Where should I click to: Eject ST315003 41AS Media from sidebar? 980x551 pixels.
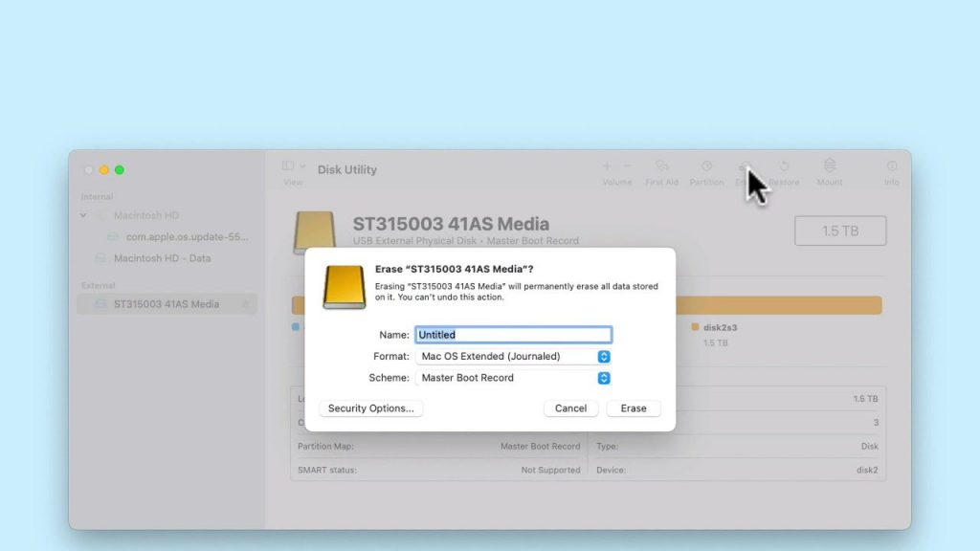coord(246,304)
